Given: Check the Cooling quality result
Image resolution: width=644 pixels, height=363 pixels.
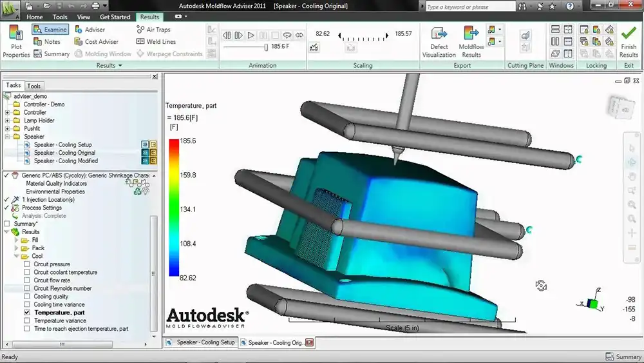Looking at the screenshot, I should click(27, 296).
